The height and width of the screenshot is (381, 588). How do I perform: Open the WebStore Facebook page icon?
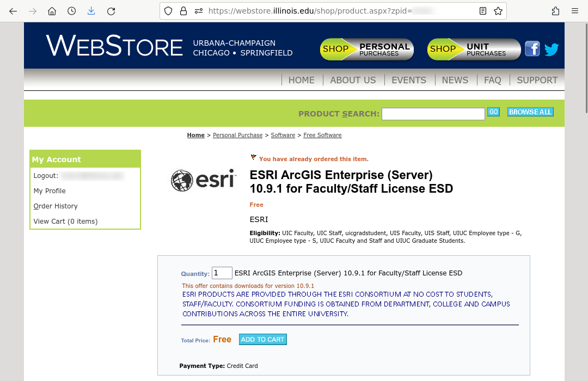(x=532, y=49)
